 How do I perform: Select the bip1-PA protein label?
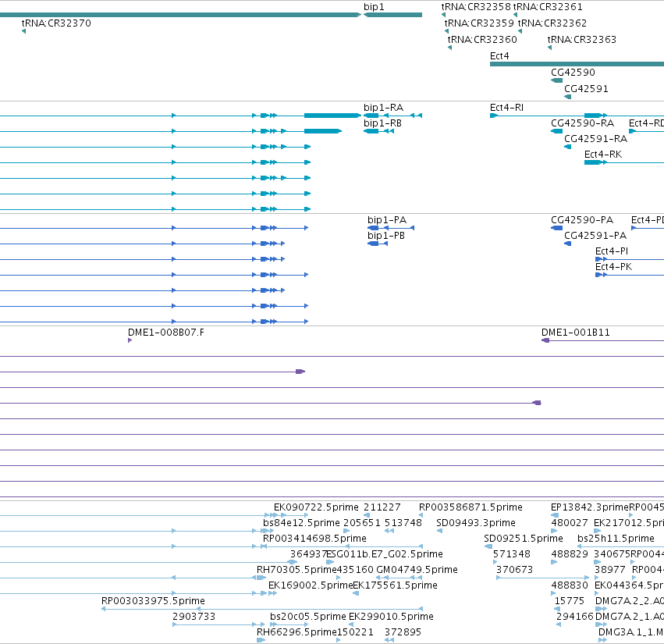[x=387, y=220]
